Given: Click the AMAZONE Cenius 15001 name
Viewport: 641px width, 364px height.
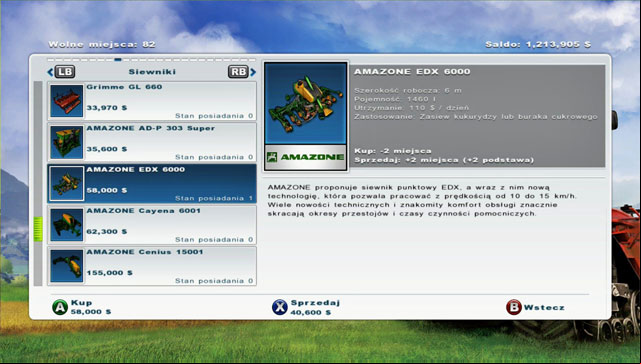Looking at the screenshot, I should coord(145,252).
